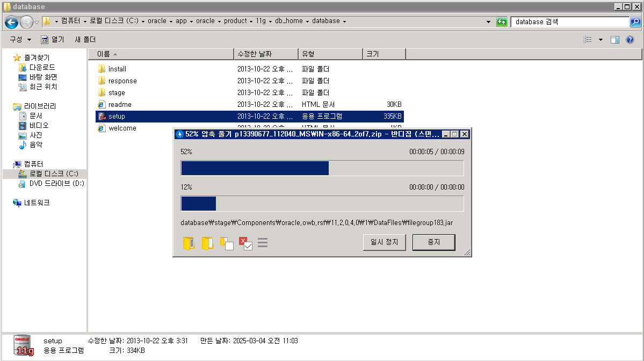
Task: Click the 'app' breadcrumb in address bar
Action: (x=181, y=21)
